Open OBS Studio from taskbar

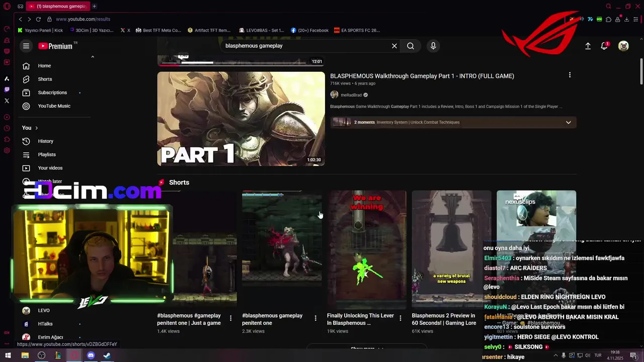click(41, 355)
